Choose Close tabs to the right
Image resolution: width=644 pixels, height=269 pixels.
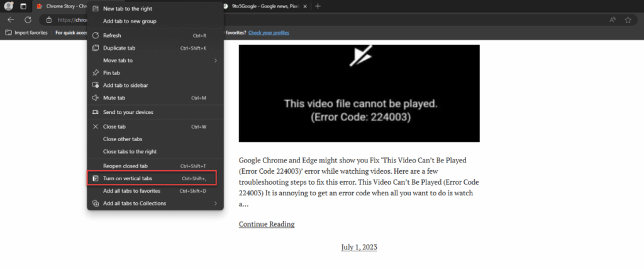[x=155, y=151]
